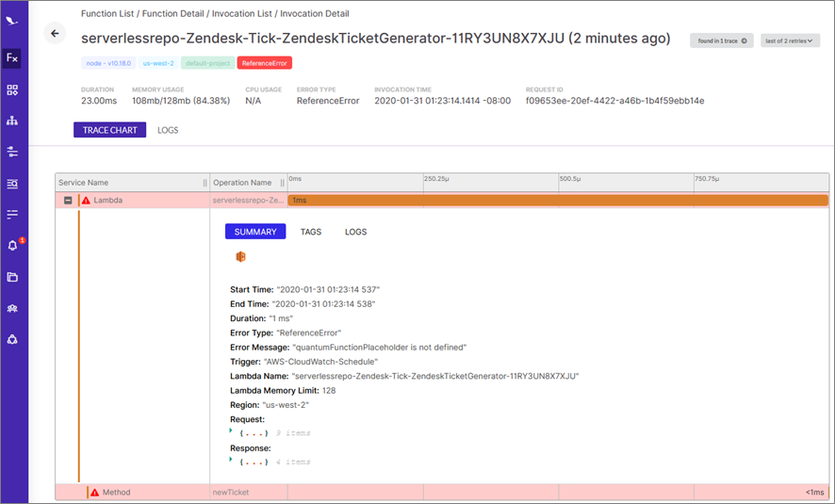Click the 'found in 1 trace' button

click(722, 41)
